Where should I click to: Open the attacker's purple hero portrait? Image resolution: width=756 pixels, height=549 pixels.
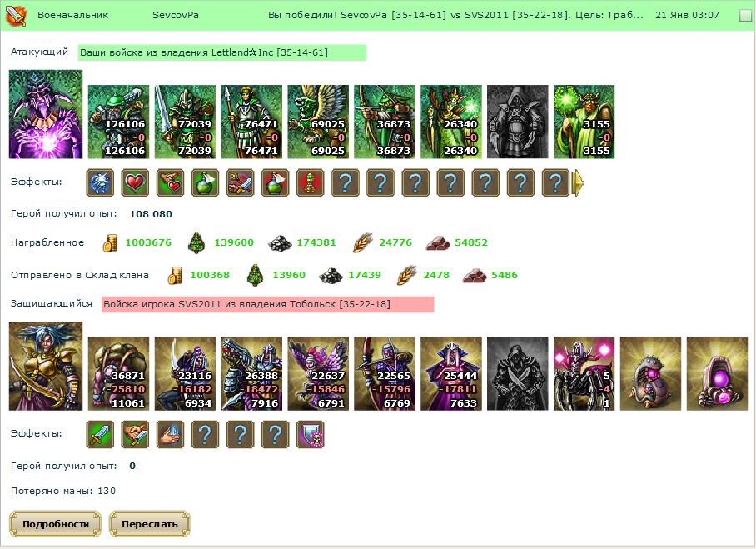[x=46, y=114]
